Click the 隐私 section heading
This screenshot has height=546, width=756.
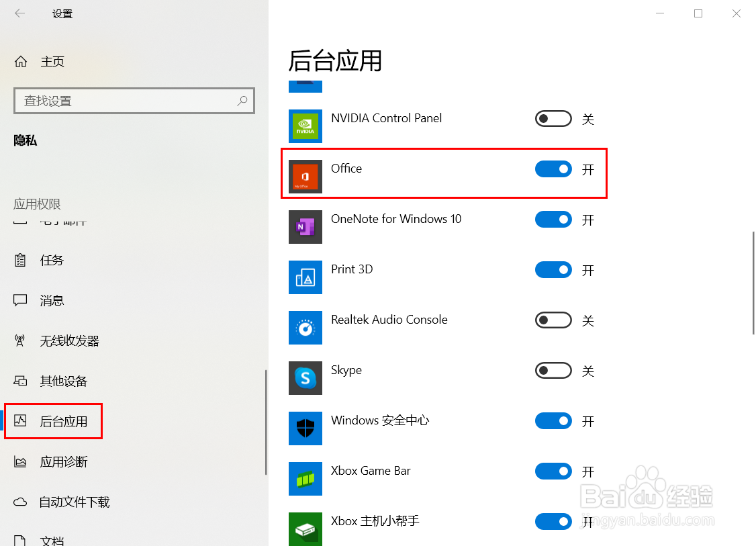(25, 140)
